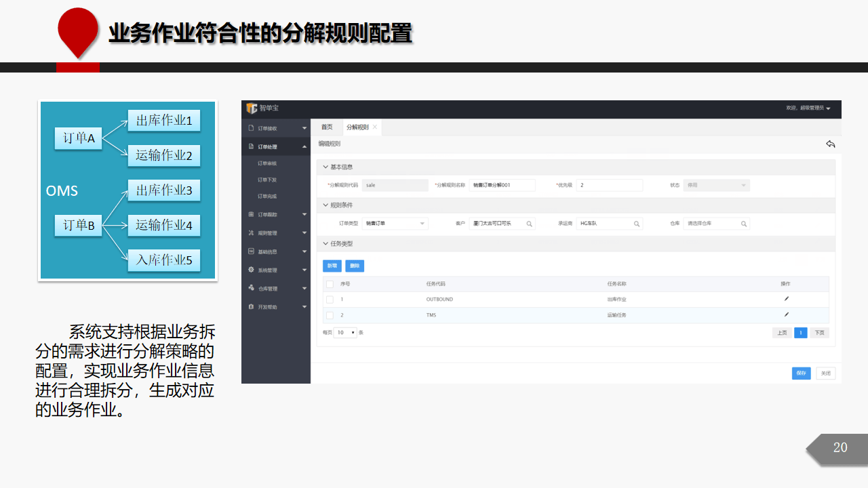
Task: Click the edit pencil for 出库作业 row
Action: (x=787, y=298)
